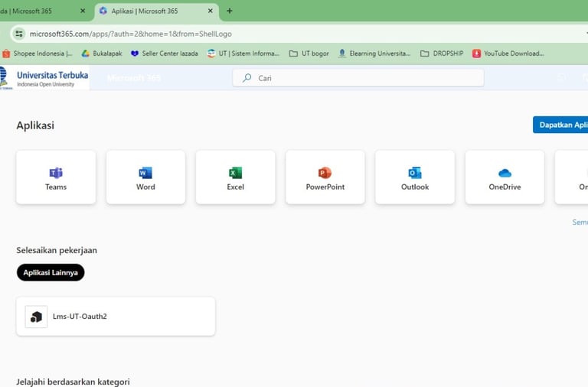Open the Shopee Indonesia bookmark
The image size is (588, 387).
(38, 54)
